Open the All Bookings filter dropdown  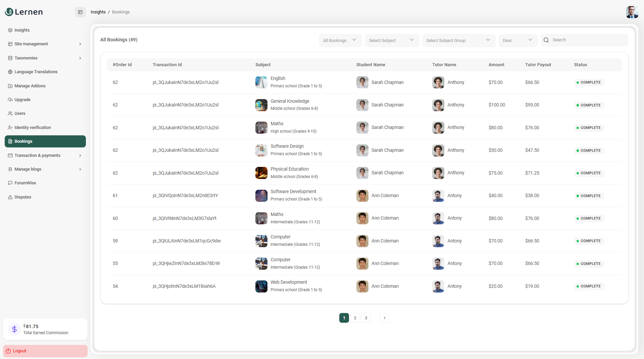point(340,40)
